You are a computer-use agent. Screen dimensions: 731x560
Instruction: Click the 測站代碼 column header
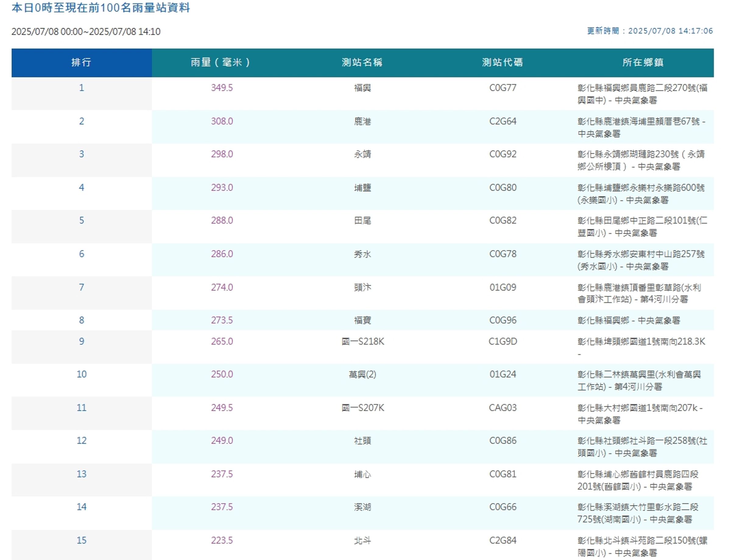[503, 63]
